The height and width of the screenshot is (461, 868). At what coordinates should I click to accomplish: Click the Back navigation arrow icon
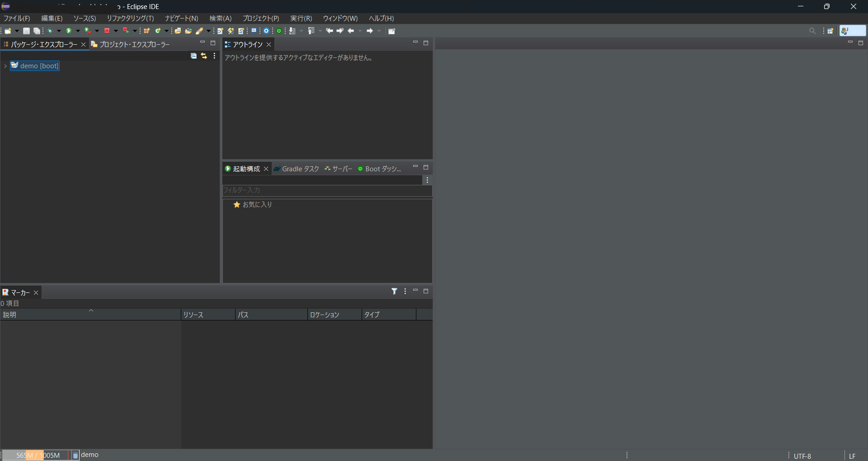click(x=351, y=31)
